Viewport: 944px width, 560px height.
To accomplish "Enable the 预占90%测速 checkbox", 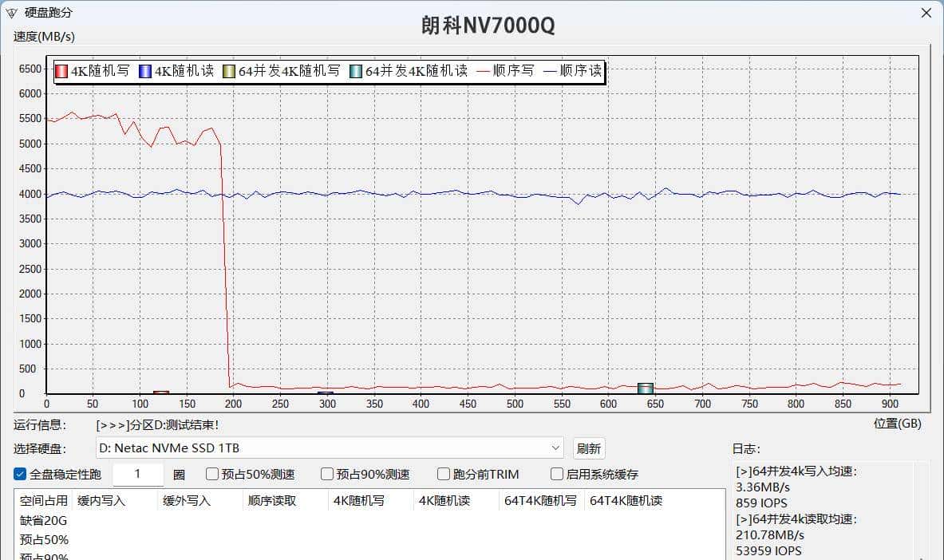I will tap(327, 474).
